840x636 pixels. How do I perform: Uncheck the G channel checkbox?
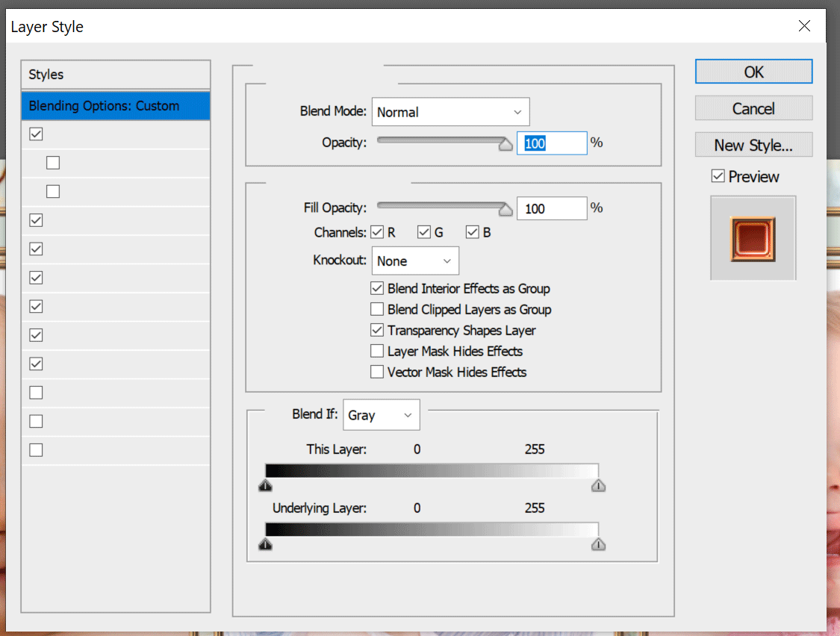[x=424, y=232]
